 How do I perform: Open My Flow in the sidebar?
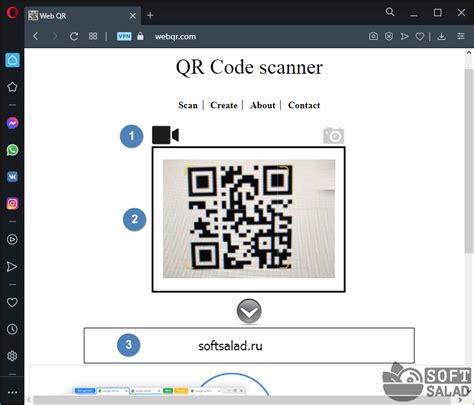12,266
